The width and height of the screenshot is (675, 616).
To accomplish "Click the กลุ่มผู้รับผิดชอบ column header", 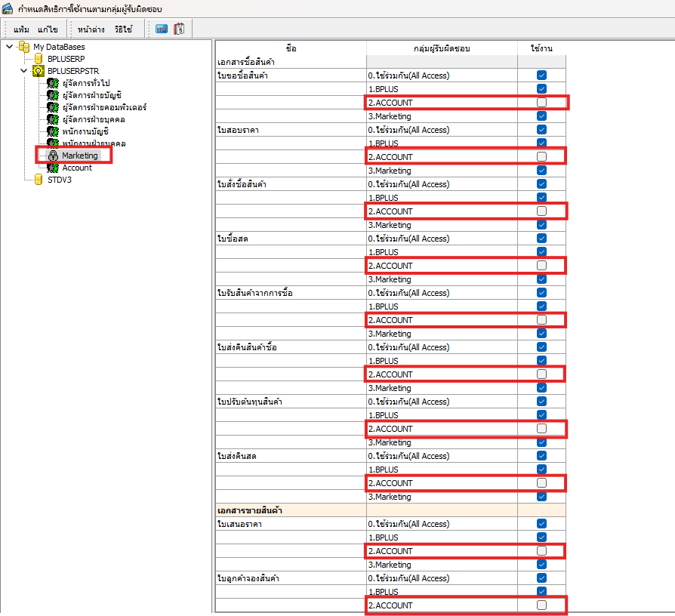I will click(442, 48).
